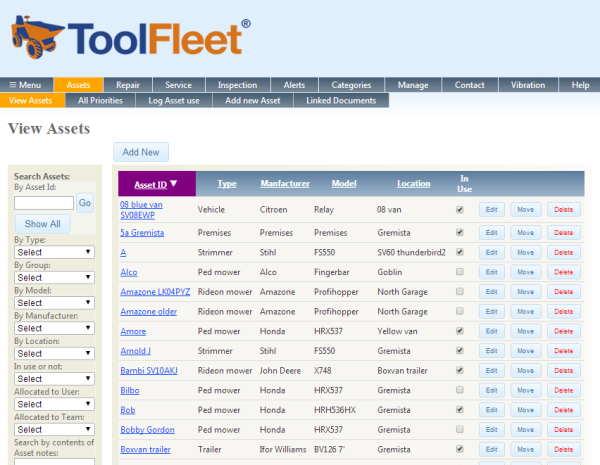Open the Repair menu
Image resolution: width=600 pixels, height=465 pixels.
(128, 85)
